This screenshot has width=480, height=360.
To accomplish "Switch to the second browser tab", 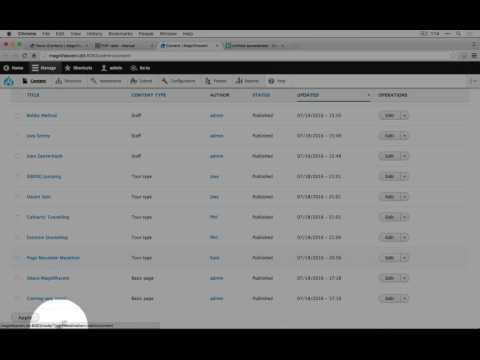I will [123, 45].
